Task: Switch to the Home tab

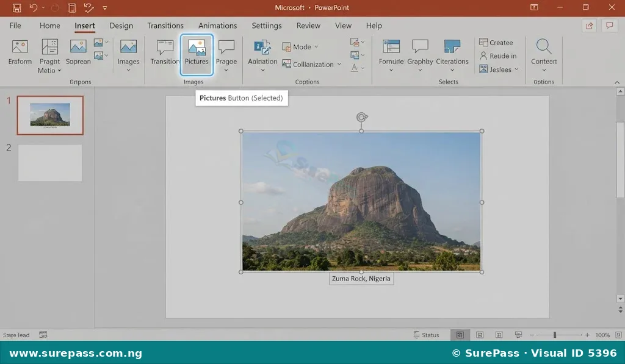Action: 50,26
